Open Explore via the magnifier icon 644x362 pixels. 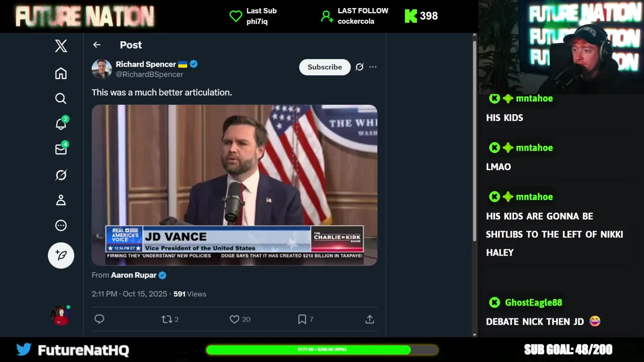pos(61,99)
